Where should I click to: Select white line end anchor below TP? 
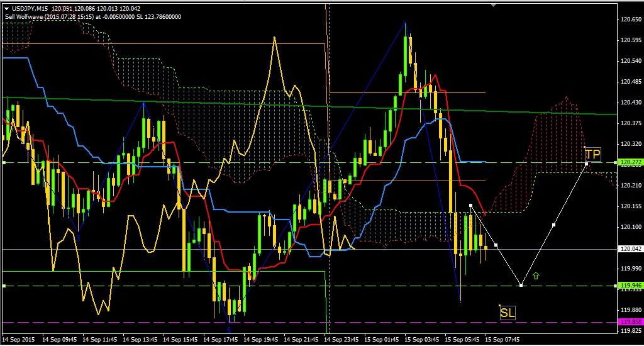(586, 164)
